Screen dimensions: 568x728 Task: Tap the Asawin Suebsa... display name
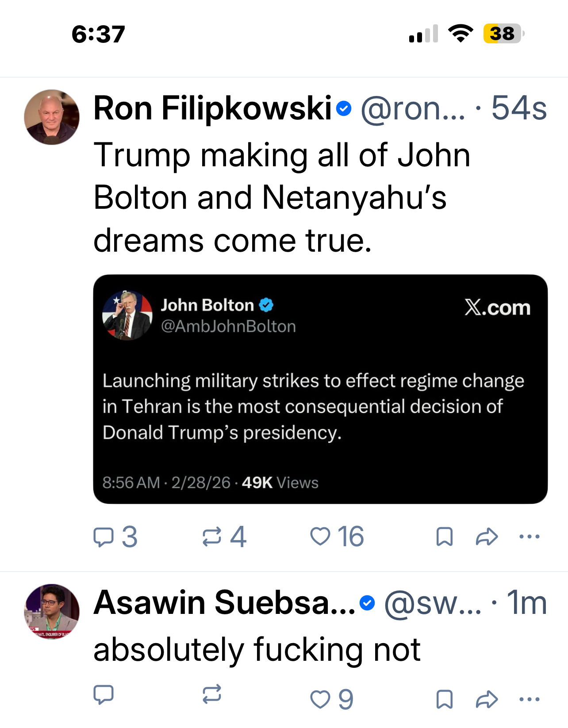click(x=224, y=603)
